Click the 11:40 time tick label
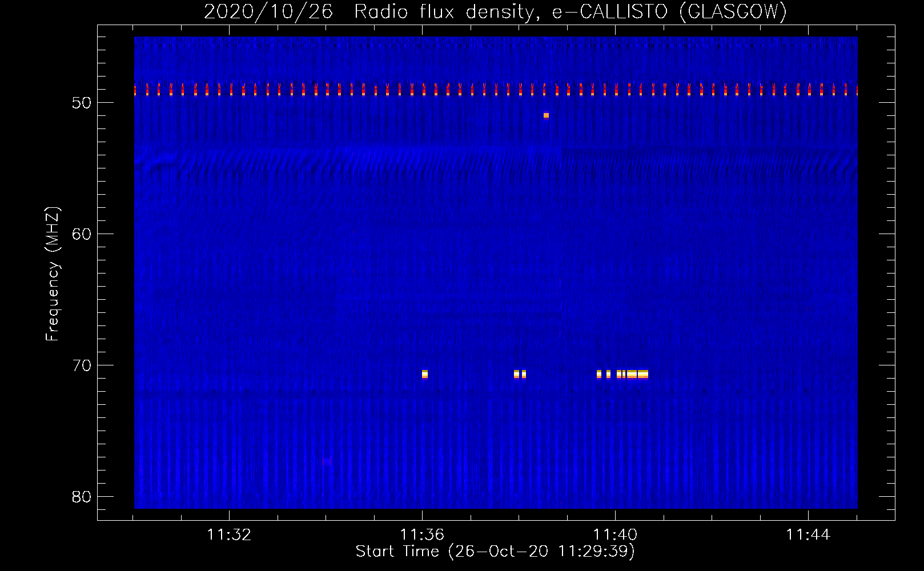Image resolution: width=924 pixels, height=571 pixels. pyautogui.click(x=615, y=534)
